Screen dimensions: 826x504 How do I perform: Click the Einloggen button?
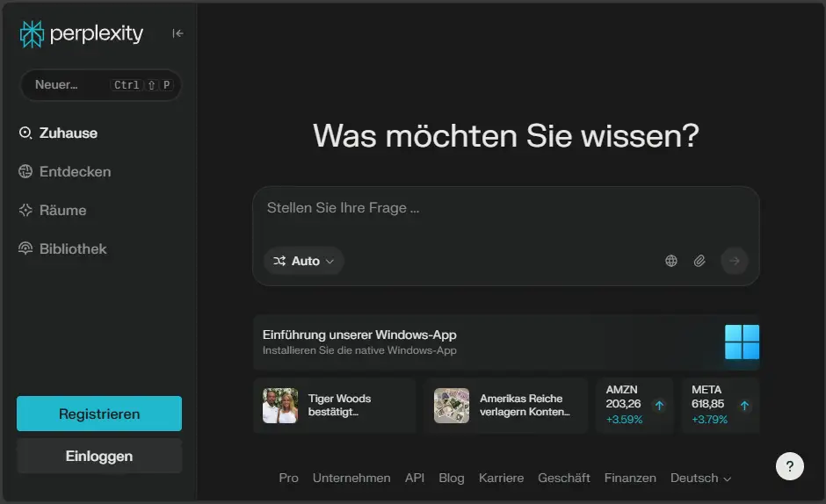[99, 456]
